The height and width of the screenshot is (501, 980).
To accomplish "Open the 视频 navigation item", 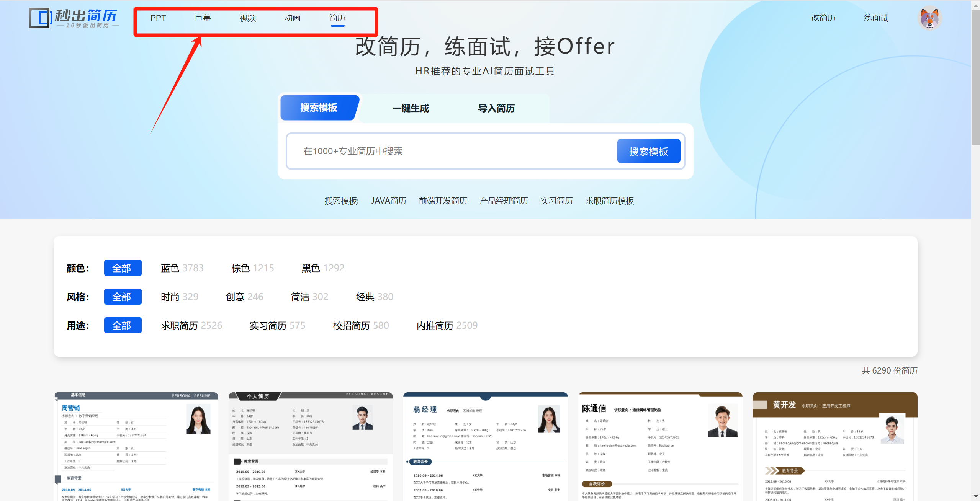I will (248, 18).
